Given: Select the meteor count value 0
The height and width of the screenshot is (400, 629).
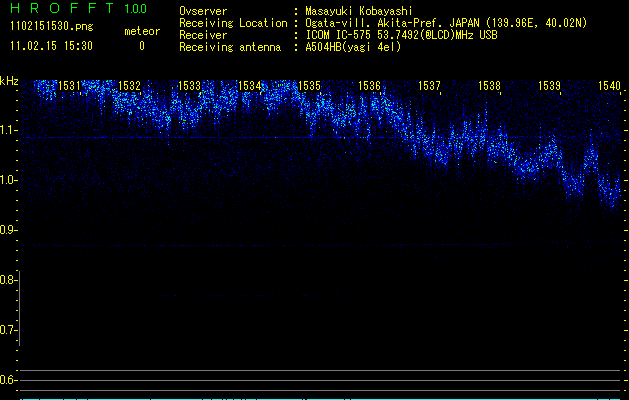Looking at the screenshot, I should pyautogui.click(x=141, y=46).
